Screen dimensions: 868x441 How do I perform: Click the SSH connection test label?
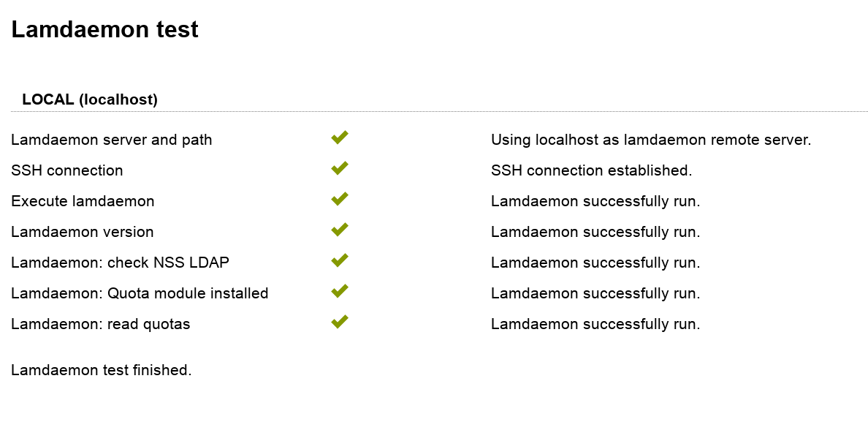click(x=67, y=170)
